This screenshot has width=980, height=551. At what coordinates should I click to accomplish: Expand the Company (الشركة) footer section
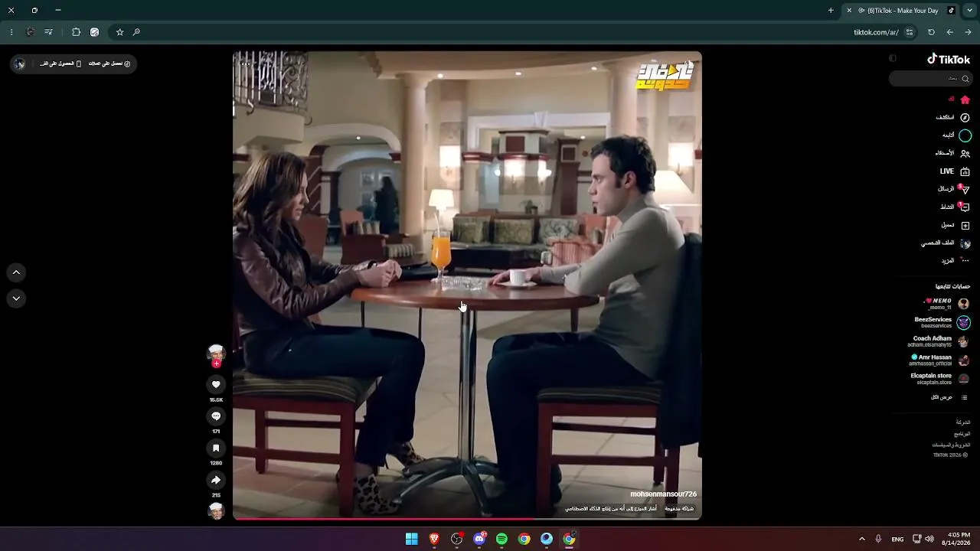(x=962, y=422)
